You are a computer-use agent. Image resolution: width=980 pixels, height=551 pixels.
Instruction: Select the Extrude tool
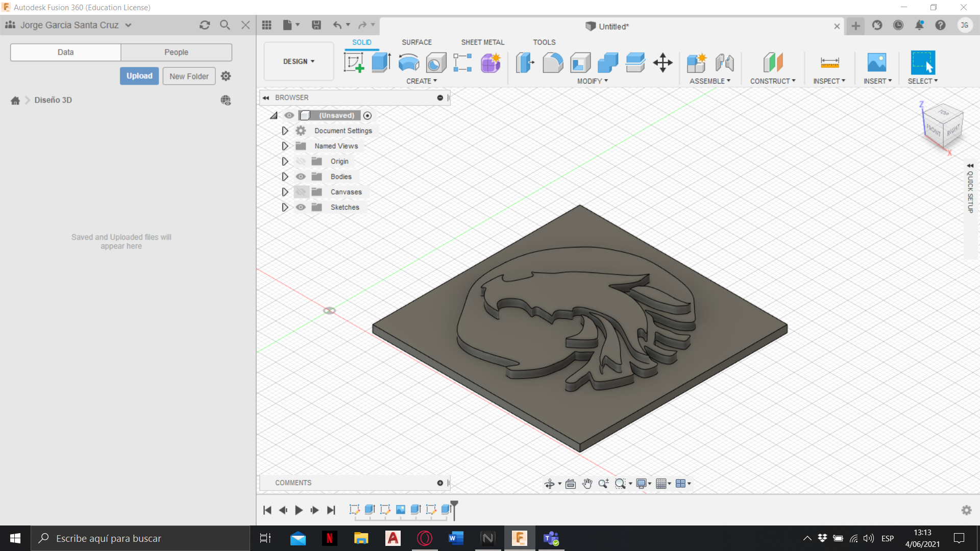point(381,63)
